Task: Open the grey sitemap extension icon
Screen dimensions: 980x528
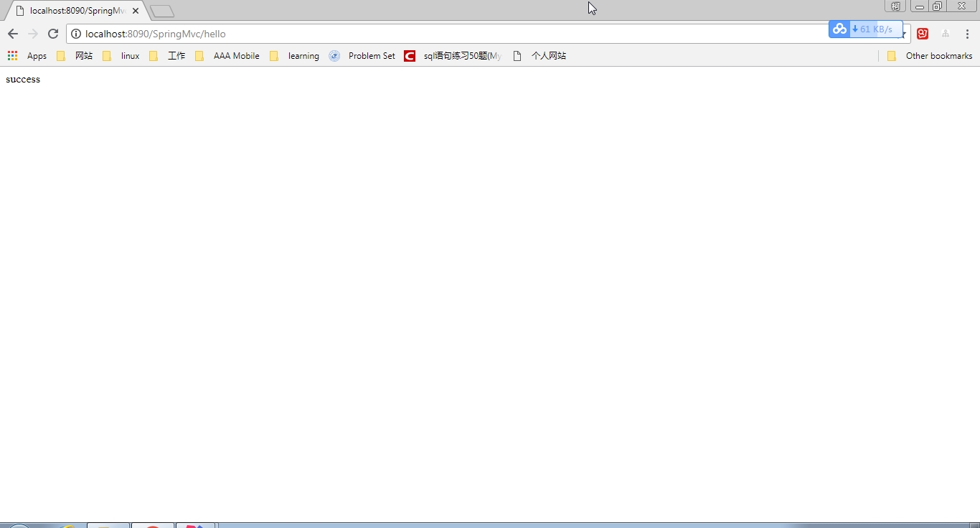Action: click(946, 34)
